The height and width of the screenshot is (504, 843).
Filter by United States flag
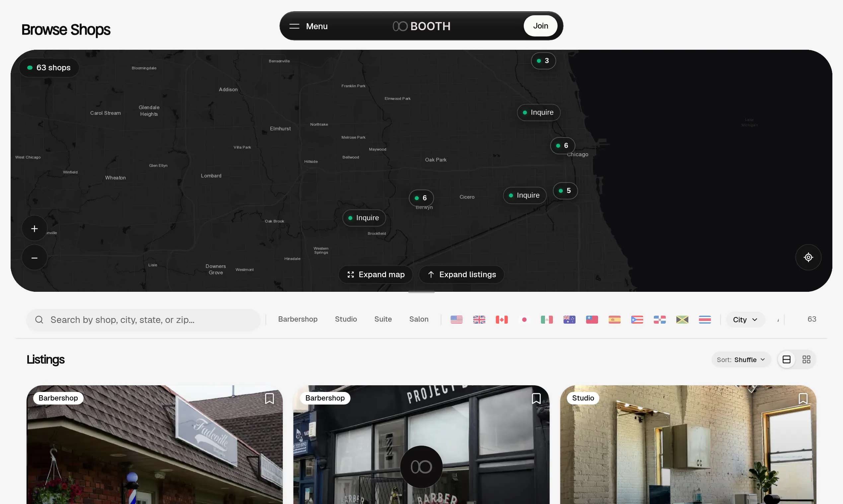456,320
